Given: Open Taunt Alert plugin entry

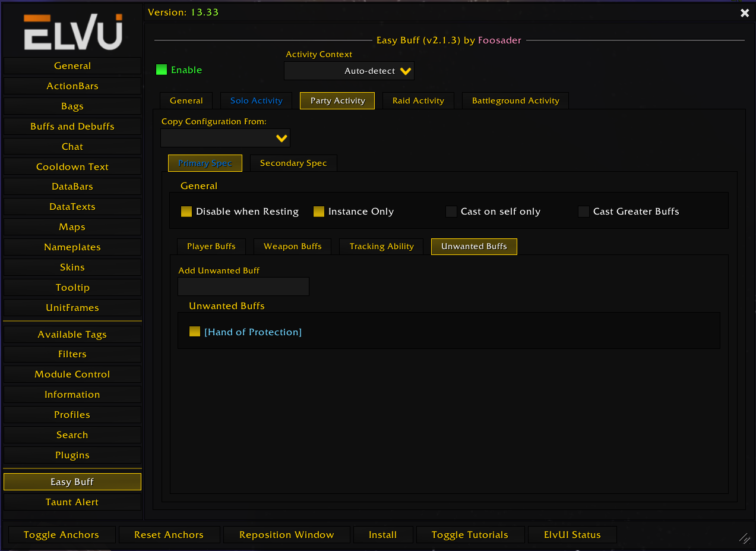Looking at the screenshot, I should tap(72, 502).
